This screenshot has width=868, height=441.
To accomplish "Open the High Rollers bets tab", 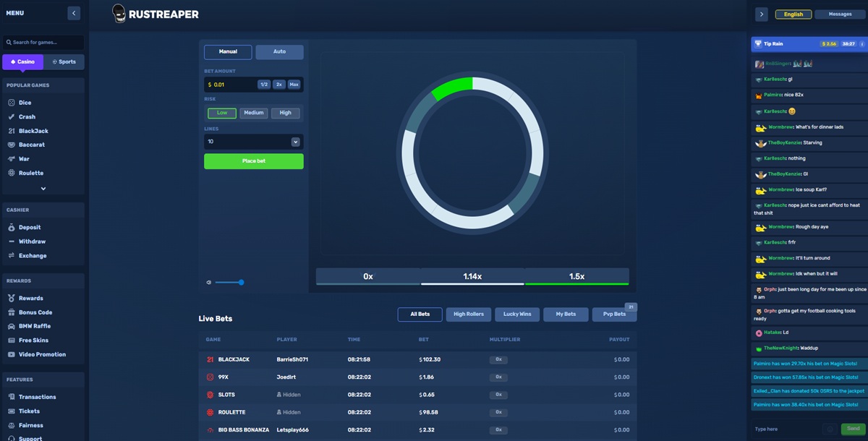I will click(469, 314).
